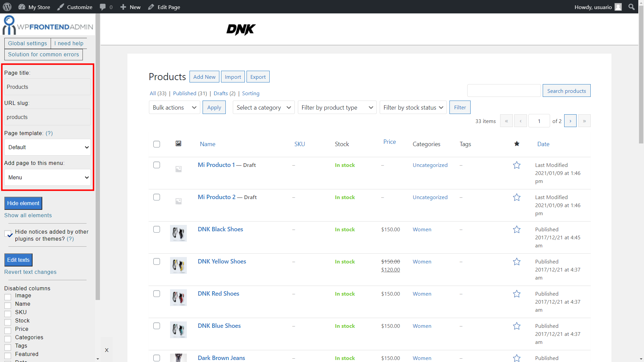Toggle featured star for DNK Red Shoes
644x362 pixels.
[x=517, y=294]
